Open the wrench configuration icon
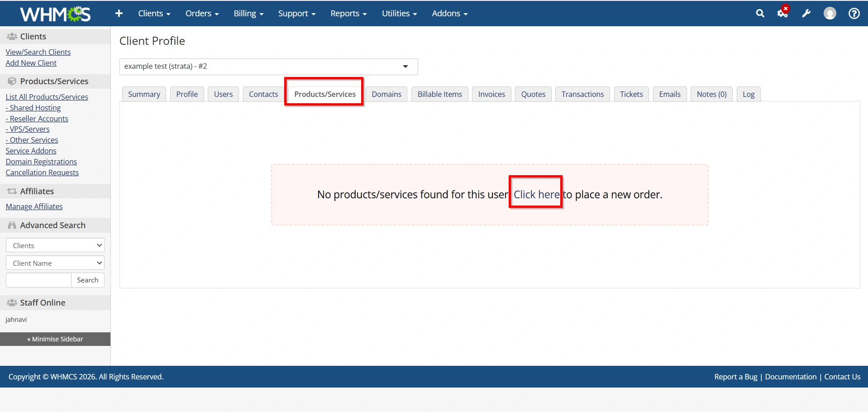The width and height of the screenshot is (868, 412). tap(806, 14)
